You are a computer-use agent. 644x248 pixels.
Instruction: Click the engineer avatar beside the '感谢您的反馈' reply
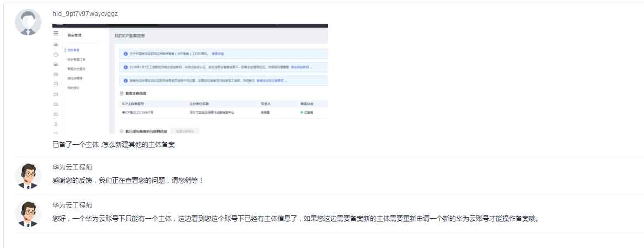[x=28, y=176]
